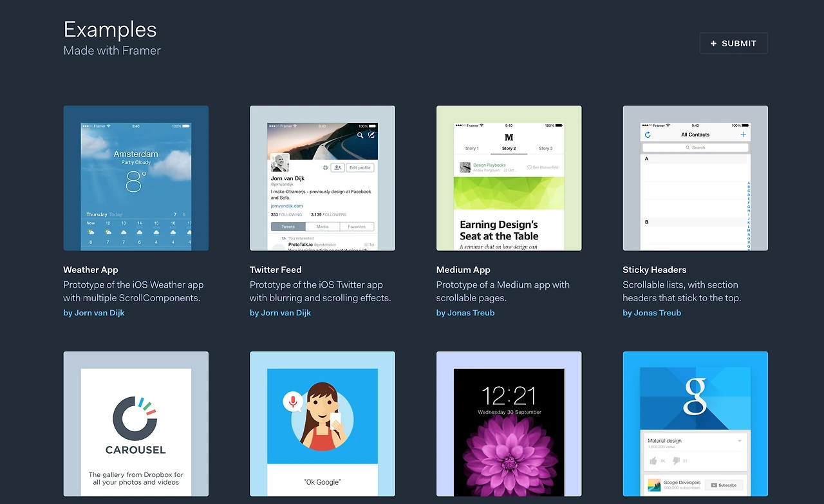The image size is (824, 504).
Task: Open Jorn van Dijk link under Weather App
Action: (94, 313)
